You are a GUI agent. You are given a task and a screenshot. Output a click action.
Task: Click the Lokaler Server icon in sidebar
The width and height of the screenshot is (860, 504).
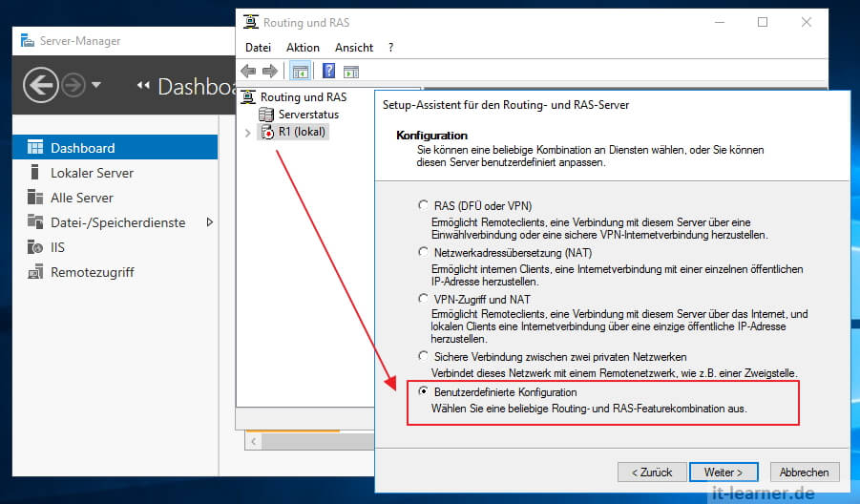(34, 172)
